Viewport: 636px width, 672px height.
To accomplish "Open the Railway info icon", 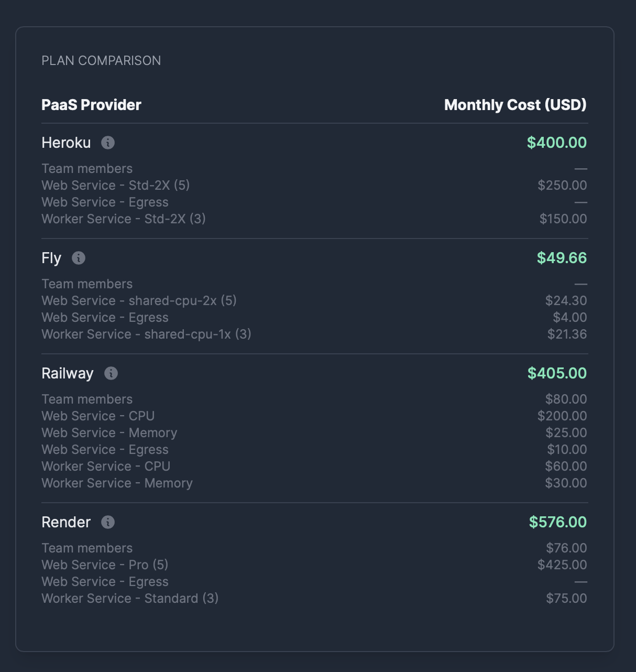I will point(111,373).
